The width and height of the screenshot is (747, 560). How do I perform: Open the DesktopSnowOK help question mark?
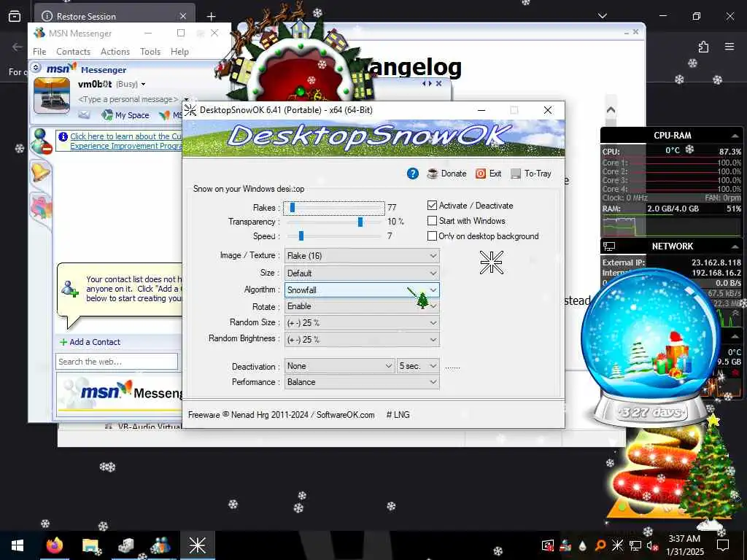pos(413,174)
